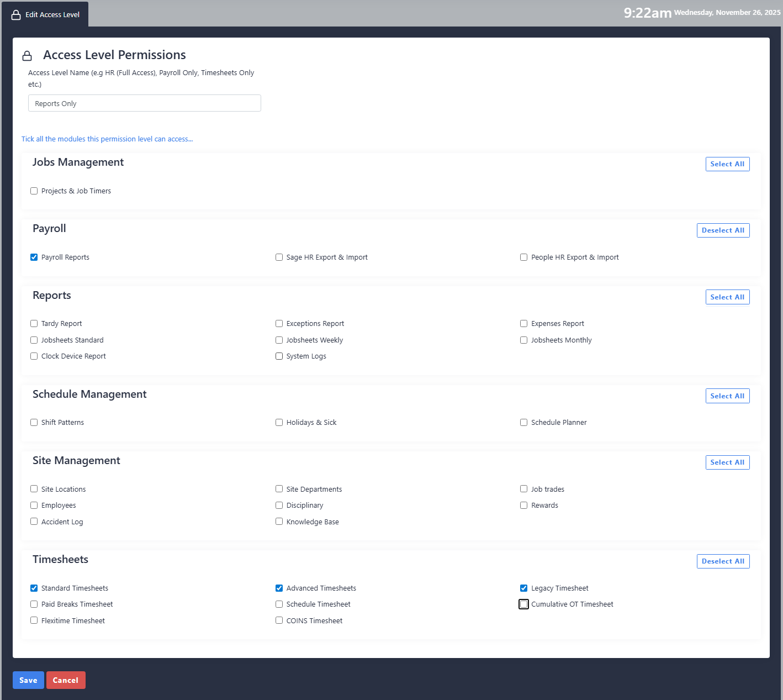This screenshot has height=700, width=783.
Task: Uncheck Legacy Timesheet
Action: [524, 588]
